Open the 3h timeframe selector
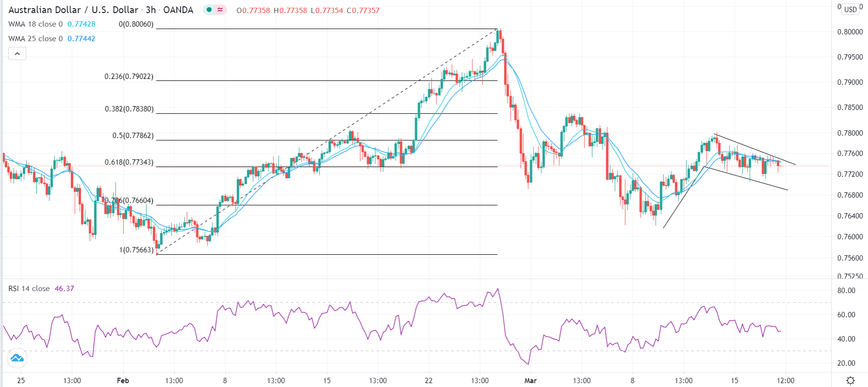This screenshot has height=387, width=868. click(x=152, y=9)
